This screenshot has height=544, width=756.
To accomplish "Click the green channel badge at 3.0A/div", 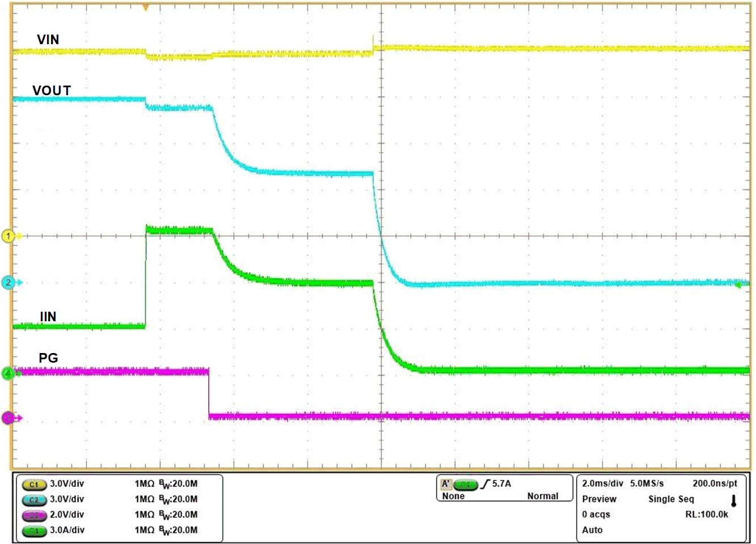I will pyautogui.click(x=34, y=531).
